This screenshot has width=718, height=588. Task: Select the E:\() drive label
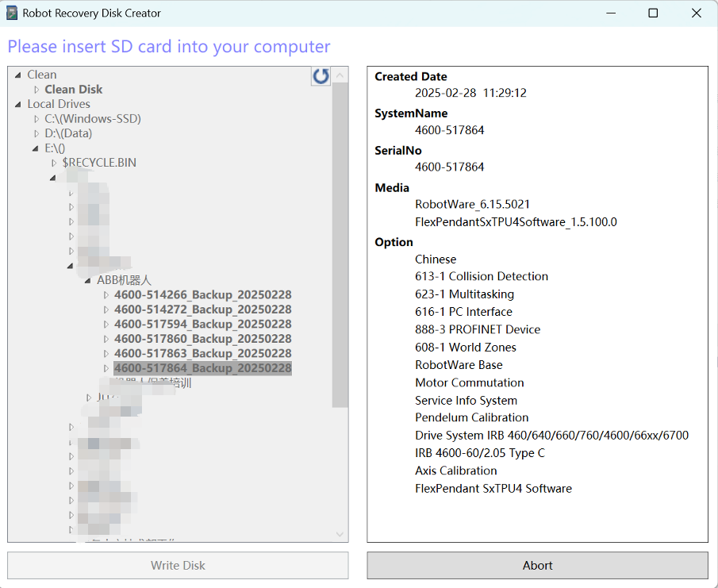click(x=55, y=148)
